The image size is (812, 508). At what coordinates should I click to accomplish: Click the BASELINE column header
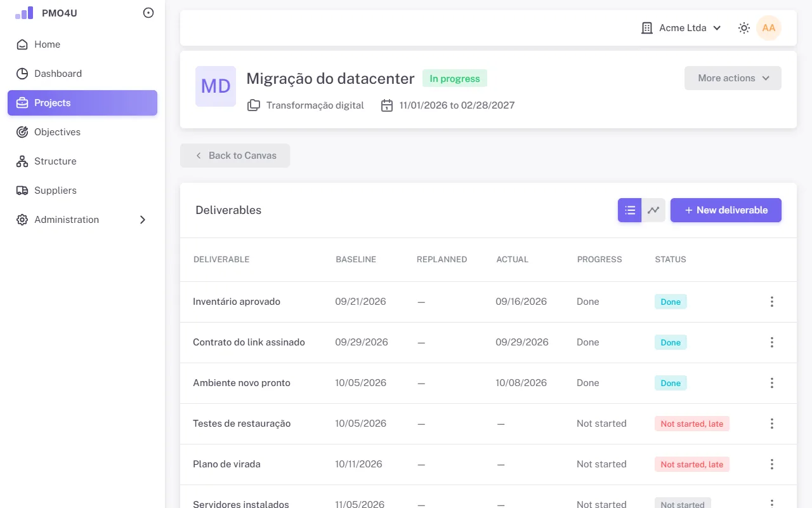pos(356,260)
